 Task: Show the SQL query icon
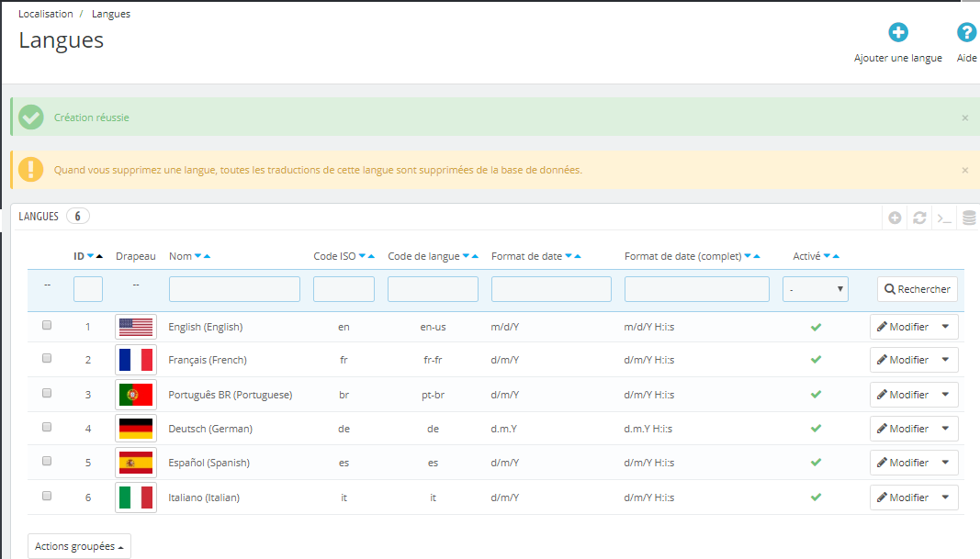(944, 218)
